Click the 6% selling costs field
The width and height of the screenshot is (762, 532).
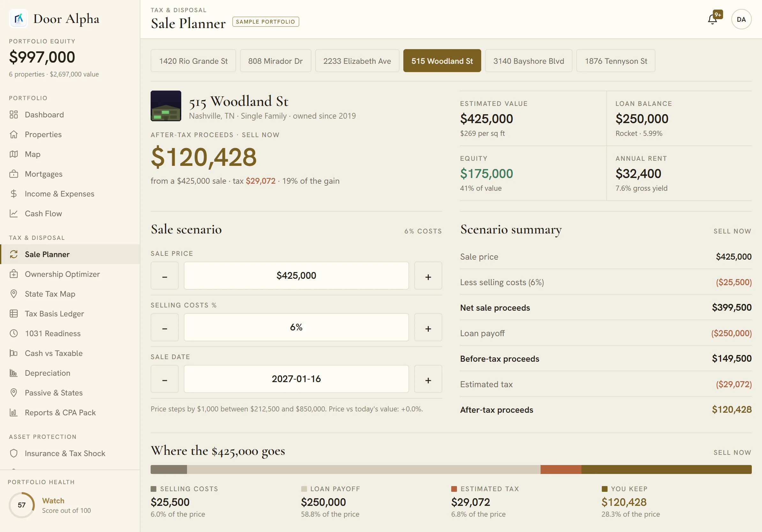tap(296, 327)
